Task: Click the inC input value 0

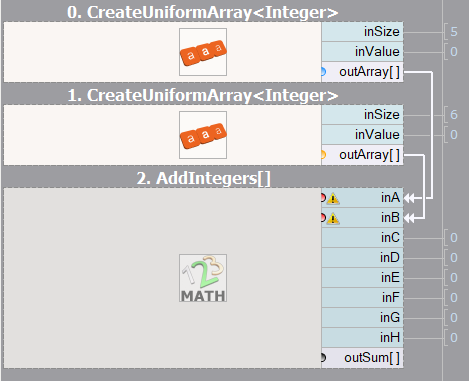Action: 454,238
